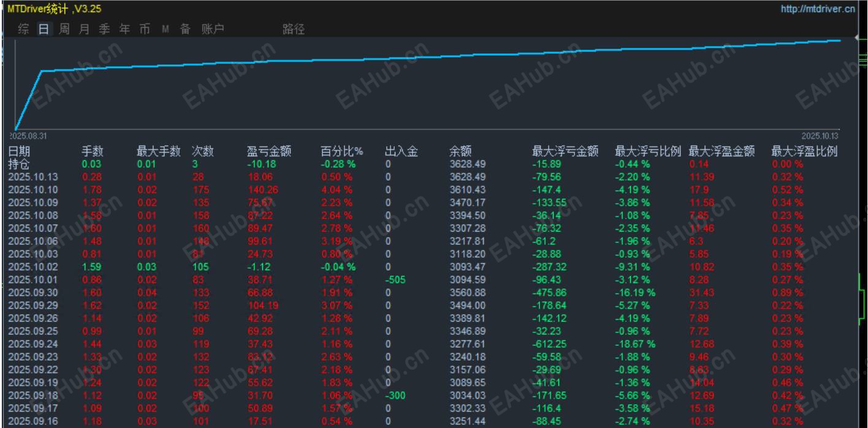Click the -16.19 % drawdown ratio
868x428 pixels.
click(x=635, y=293)
